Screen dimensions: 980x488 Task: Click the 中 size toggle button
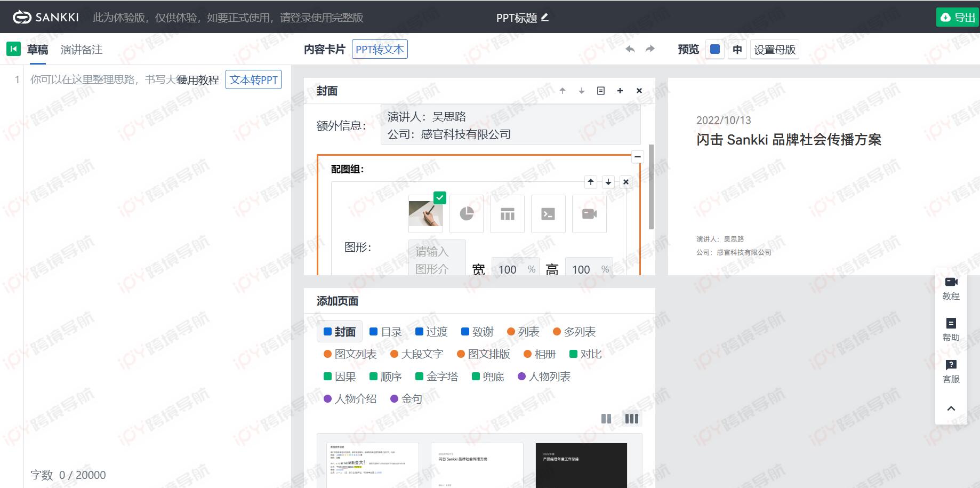[737, 49]
